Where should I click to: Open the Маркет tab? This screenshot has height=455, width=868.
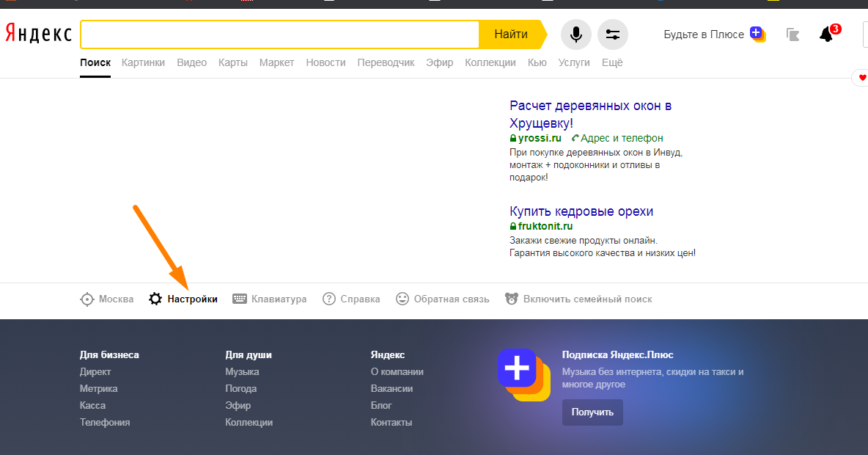(277, 62)
